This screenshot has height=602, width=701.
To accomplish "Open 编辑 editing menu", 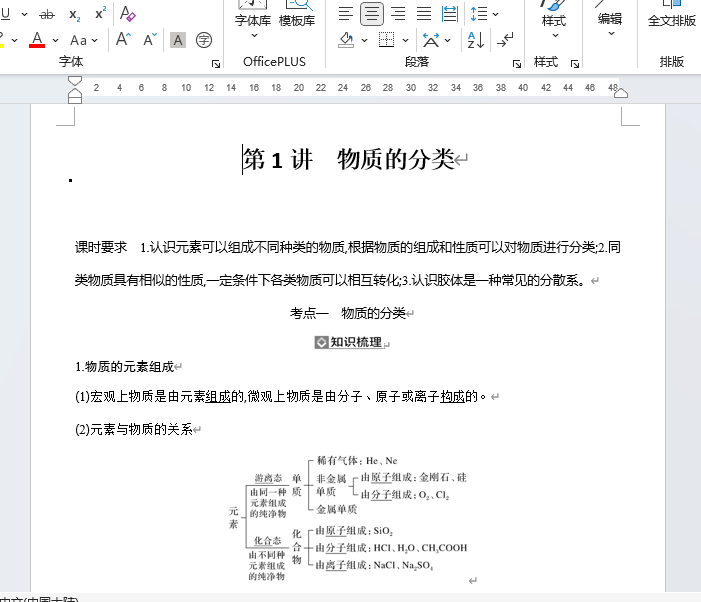I will [610, 20].
